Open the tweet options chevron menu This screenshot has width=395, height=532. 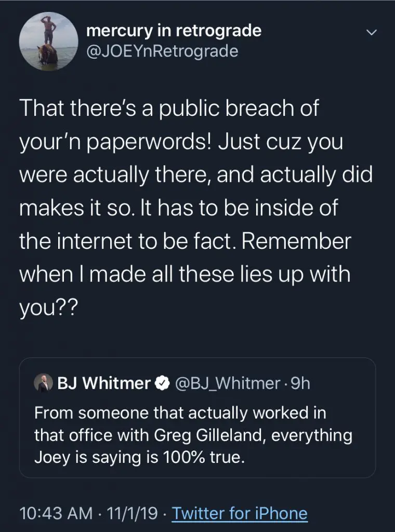tap(371, 33)
